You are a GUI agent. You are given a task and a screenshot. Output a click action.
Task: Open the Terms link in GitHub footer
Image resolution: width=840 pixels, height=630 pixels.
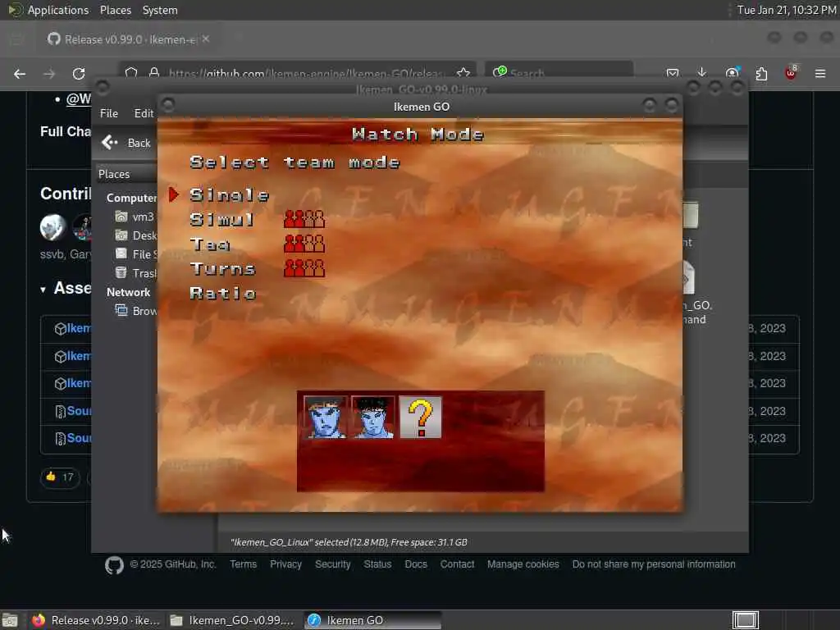(x=243, y=564)
